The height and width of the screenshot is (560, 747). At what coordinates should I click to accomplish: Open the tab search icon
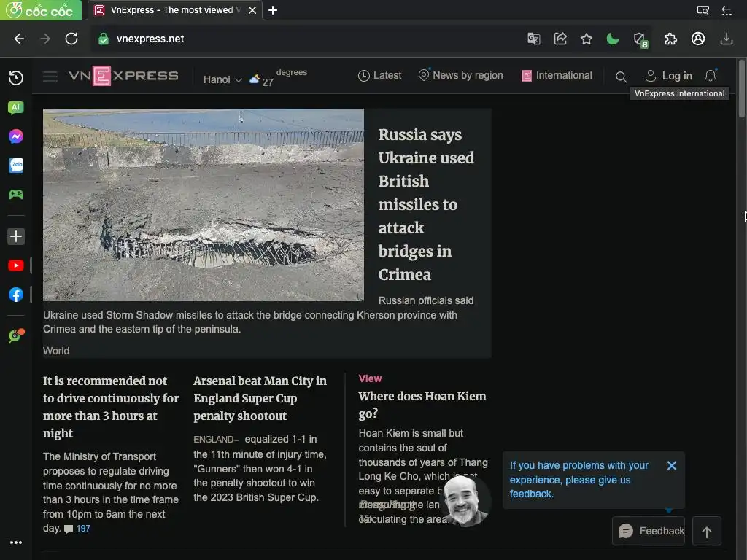click(703, 10)
